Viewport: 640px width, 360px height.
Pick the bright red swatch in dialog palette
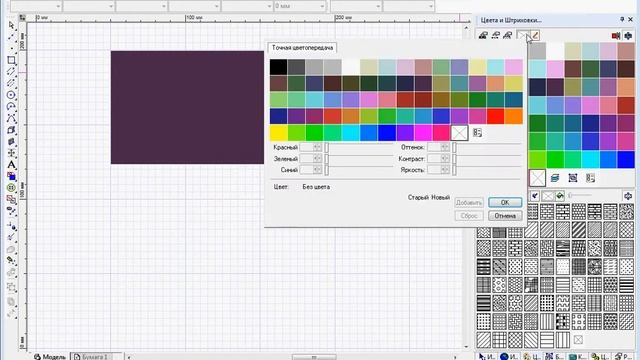[x=496, y=116]
